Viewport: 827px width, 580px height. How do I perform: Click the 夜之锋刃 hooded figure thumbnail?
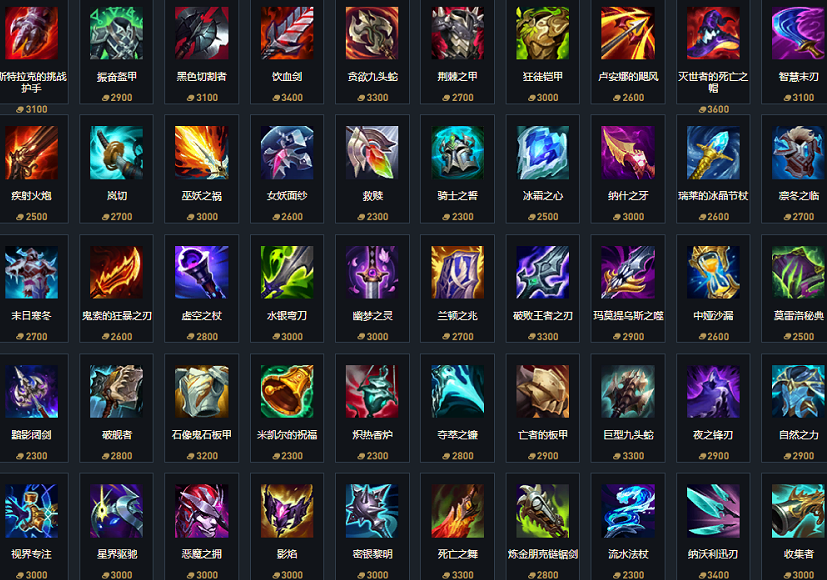(x=713, y=391)
